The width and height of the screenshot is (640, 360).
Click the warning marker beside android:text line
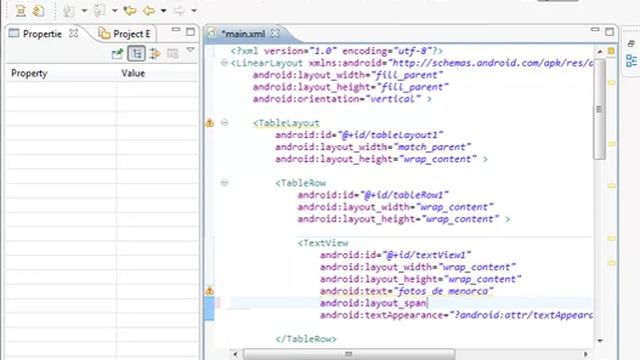[x=210, y=291]
